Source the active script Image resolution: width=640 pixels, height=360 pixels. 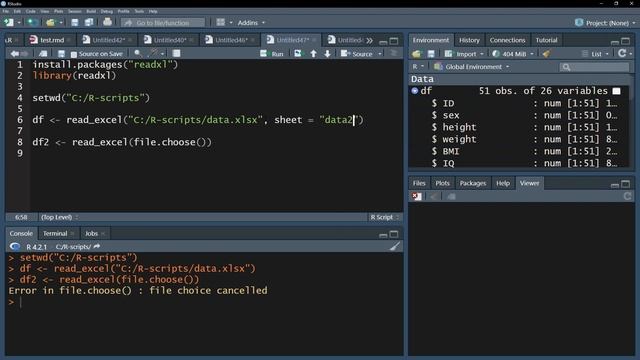[357, 53]
